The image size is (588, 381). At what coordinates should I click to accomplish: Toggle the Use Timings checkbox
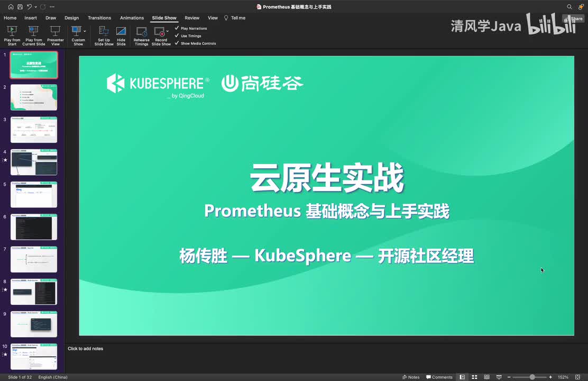tap(177, 35)
